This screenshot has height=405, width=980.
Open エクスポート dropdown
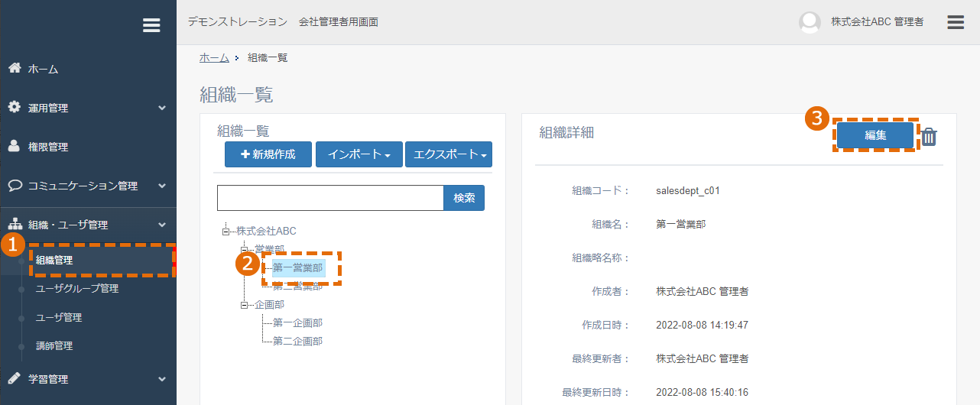point(449,154)
